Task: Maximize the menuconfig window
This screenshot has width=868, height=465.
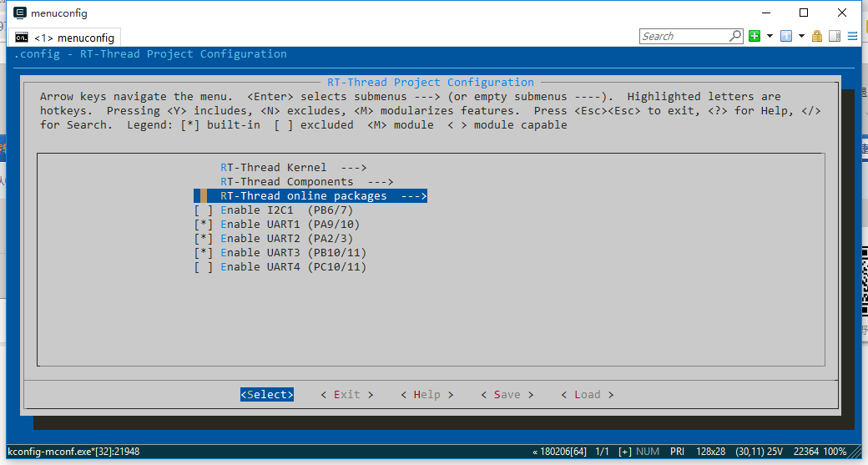Action: click(x=804, y=13)
